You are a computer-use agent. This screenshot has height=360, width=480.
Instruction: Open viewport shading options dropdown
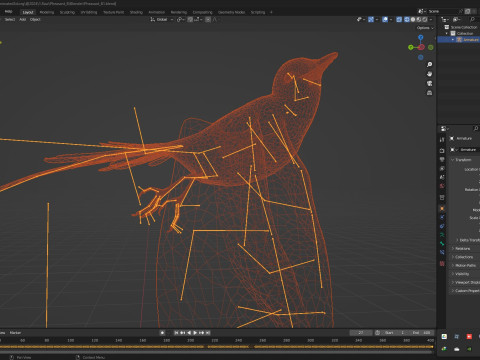point(431,20)
